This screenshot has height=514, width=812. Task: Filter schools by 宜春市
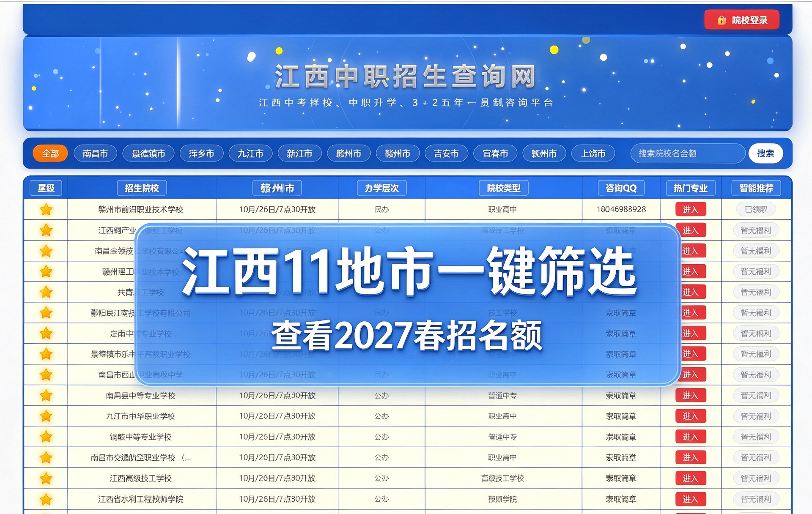pyautogui.click(x=495, y=153)
